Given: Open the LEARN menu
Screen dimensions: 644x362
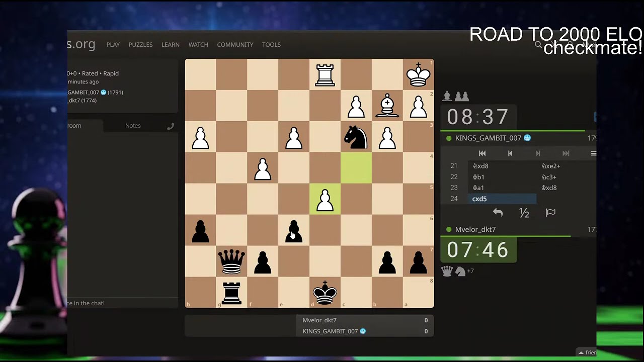Looking at the screenshot, I should click(171, 45).
